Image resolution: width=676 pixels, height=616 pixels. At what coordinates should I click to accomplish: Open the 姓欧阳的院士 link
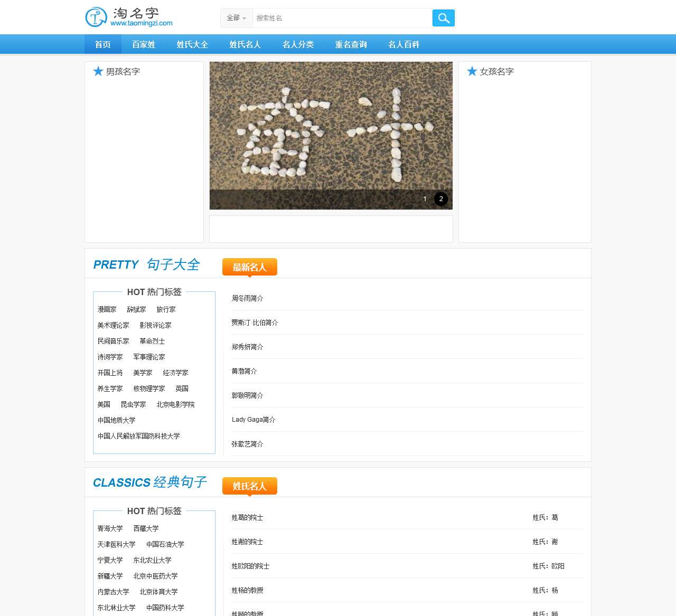tap(251, 566)
